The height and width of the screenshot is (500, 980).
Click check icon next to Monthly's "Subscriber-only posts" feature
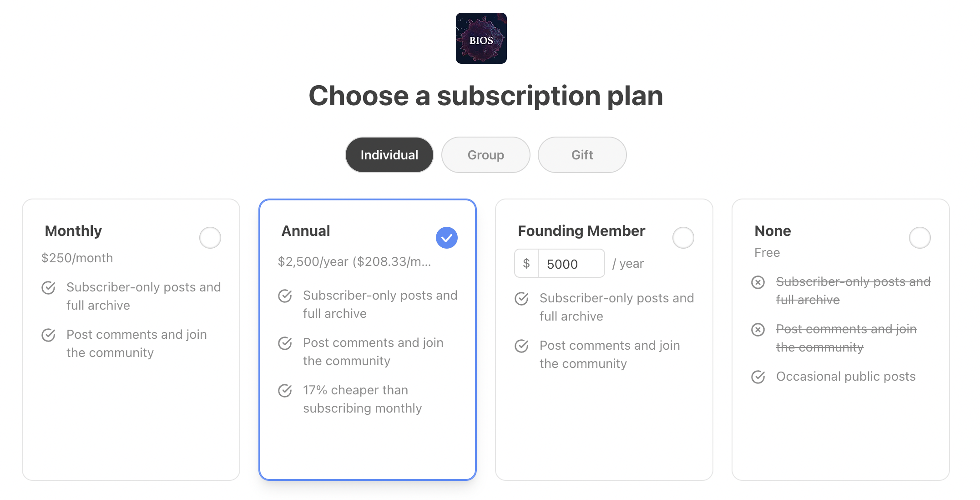tap(48, 288)
